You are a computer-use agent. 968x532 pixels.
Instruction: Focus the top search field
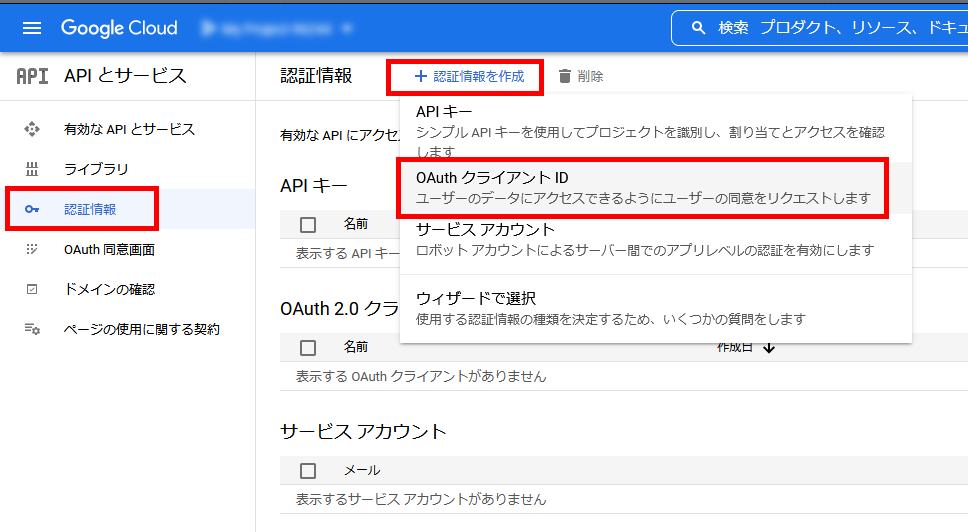[820, 28]
